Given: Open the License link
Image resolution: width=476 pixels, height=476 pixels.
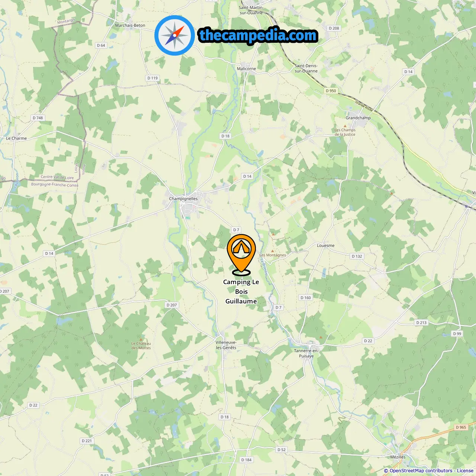Looking at the screenshot, I should tap(465, 471).
